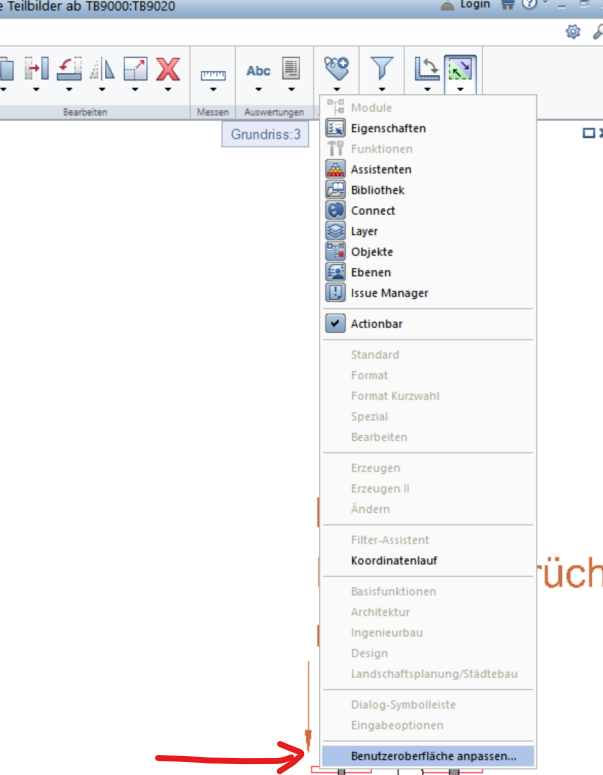Image resolution: width=603 pixels, height=775 pixels.
Task: Expand dropdown arrow under delete X icon
Action: pos(168,89)
